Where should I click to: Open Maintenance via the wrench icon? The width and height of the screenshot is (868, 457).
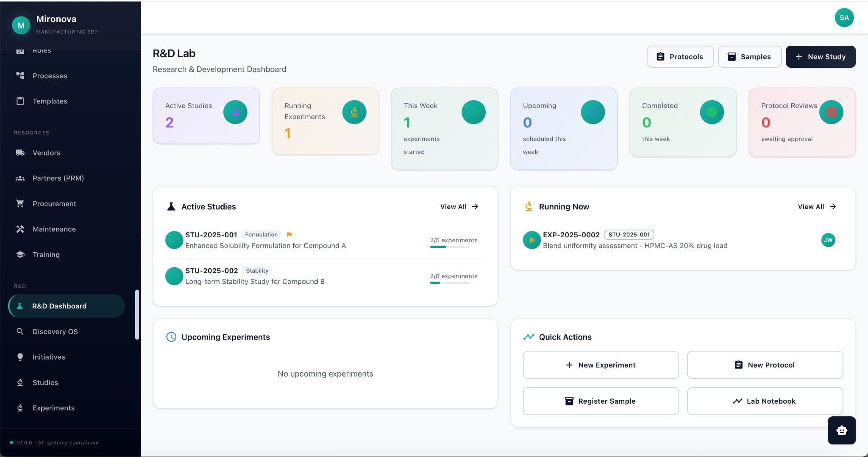coord(20,229)
